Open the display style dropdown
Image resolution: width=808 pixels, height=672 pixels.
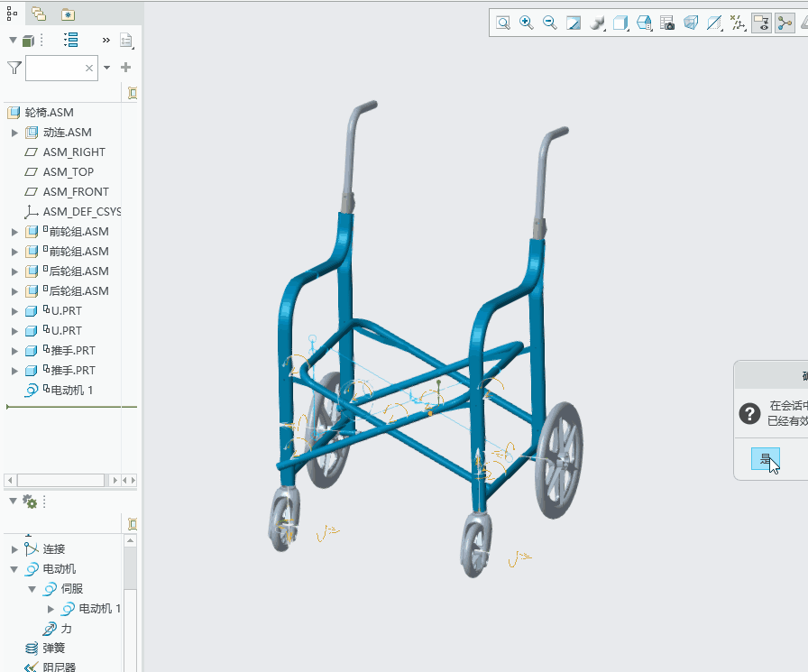(x=597, y=23)
